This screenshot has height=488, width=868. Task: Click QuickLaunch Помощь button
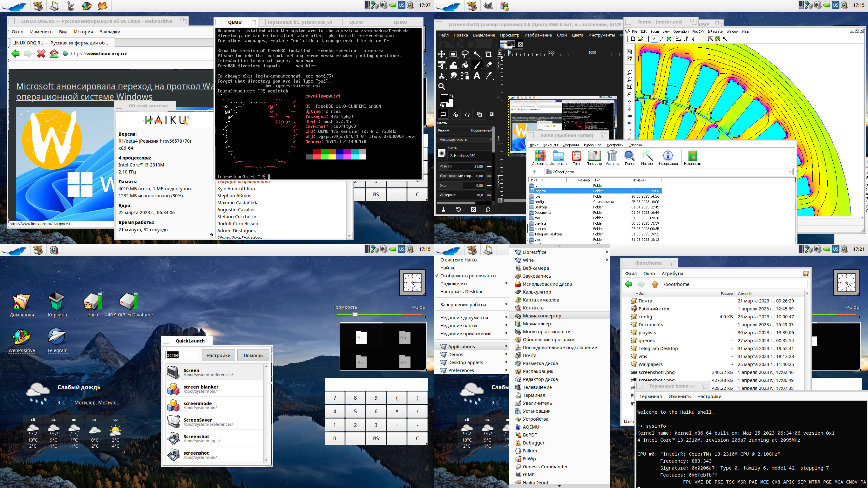tap(253, 355)
